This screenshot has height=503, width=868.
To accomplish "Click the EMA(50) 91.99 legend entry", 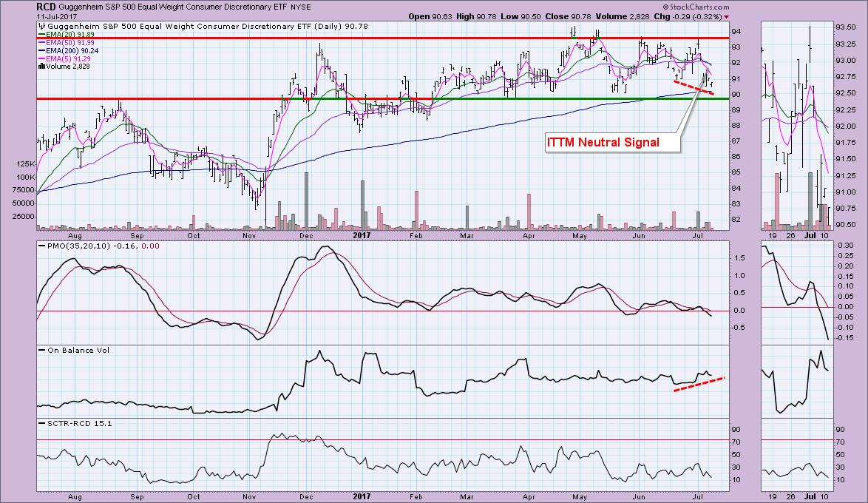I will tap(66, 43).
